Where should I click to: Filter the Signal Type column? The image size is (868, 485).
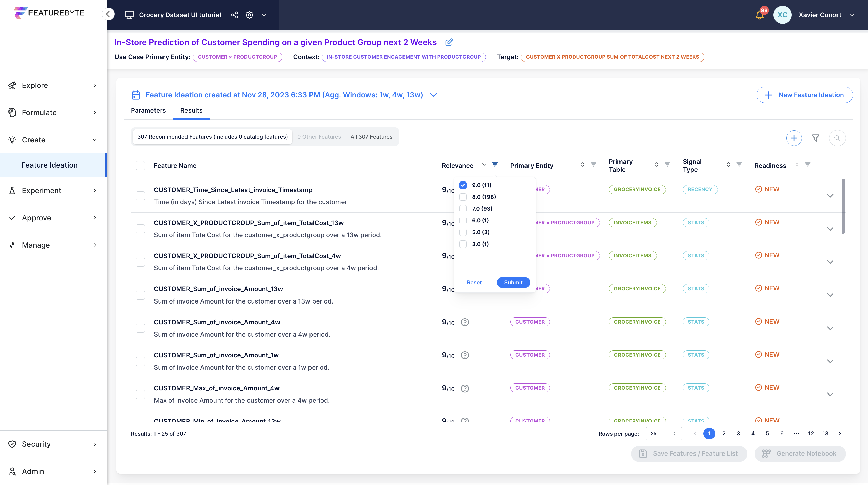point(739,164)
